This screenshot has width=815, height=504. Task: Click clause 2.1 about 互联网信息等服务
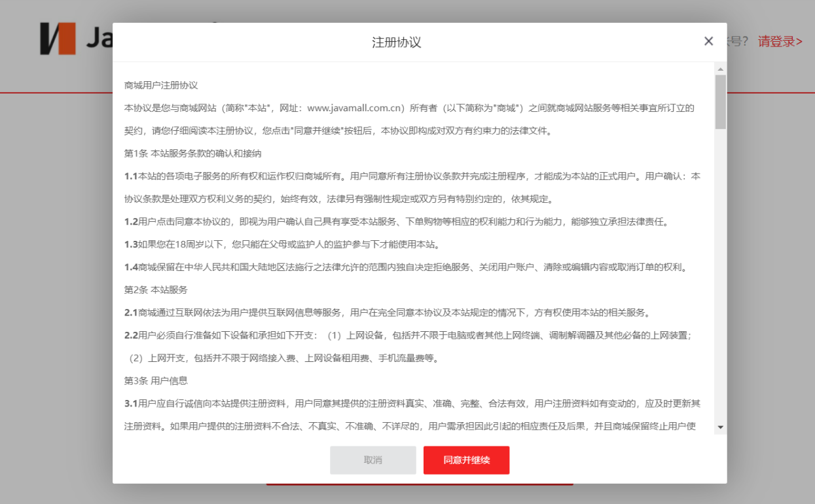[x=386, y=313]
